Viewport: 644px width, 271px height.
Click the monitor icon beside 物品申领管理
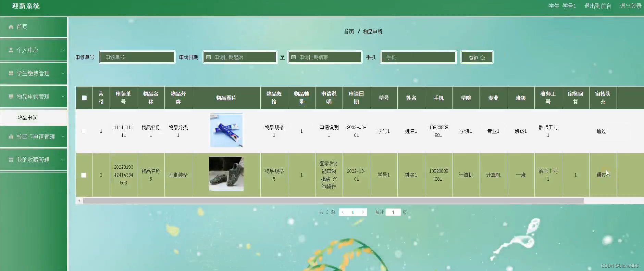(x=11, y=96)
